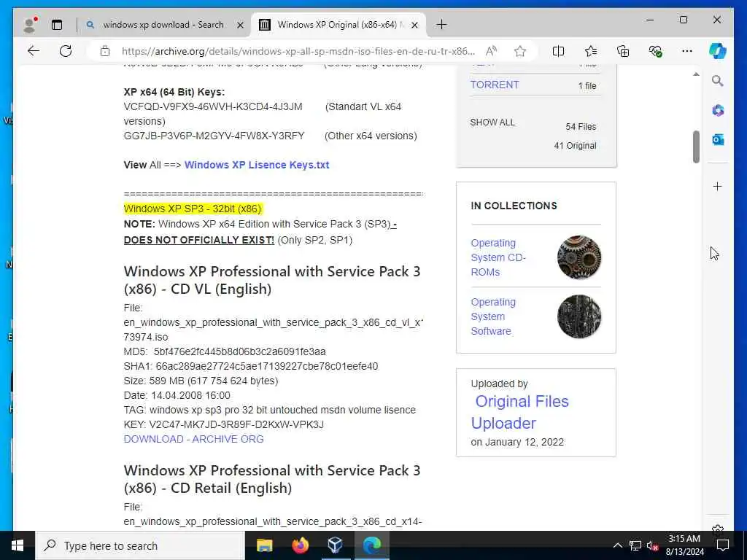Close the 'windows xp download - Search' tab
747x560 pixels.
coord(241,25)
